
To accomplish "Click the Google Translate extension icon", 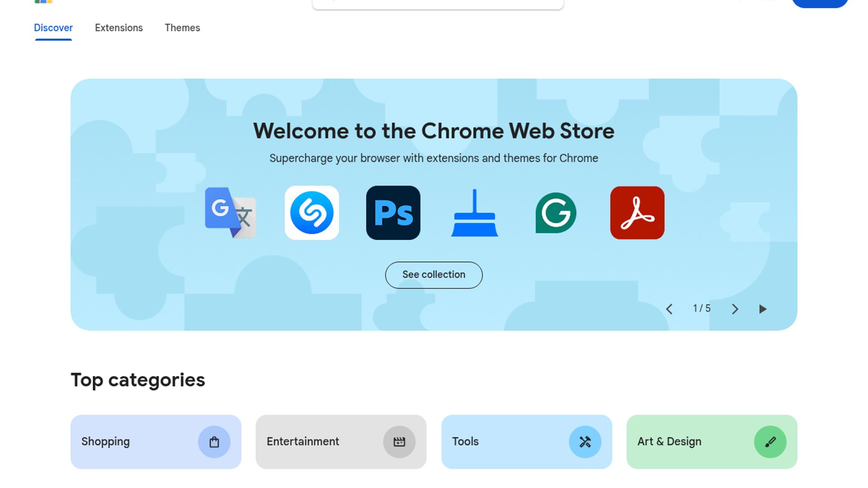I will (230, 212).
